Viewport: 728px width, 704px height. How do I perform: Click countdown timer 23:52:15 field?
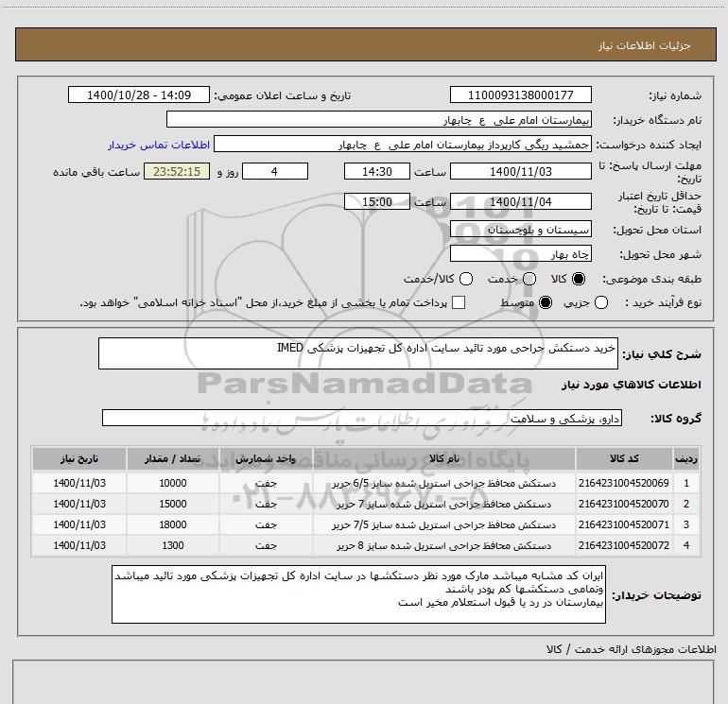[177, 171]
